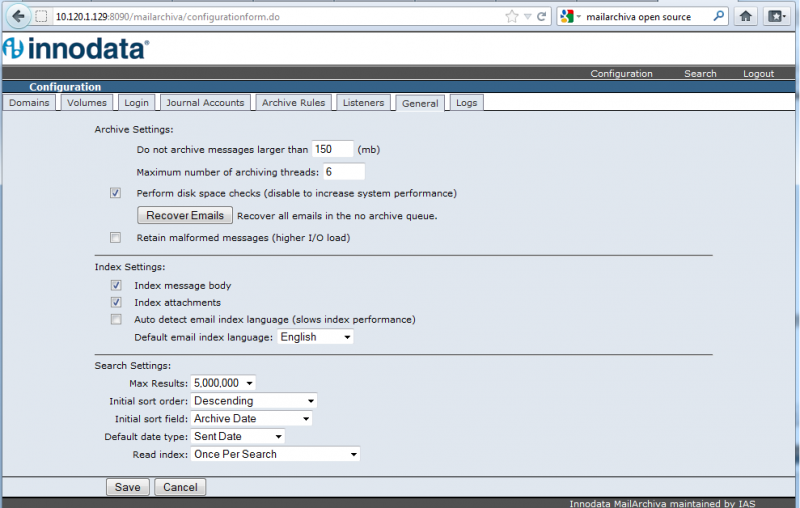The image size is (800, 508).
Task: Open the Search link in top menu
Action: (700, 73)
